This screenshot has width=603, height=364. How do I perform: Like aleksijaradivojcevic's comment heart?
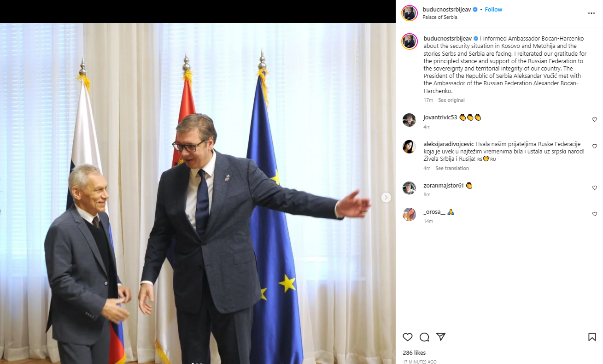pyautogui.click(x=594, y=147)
